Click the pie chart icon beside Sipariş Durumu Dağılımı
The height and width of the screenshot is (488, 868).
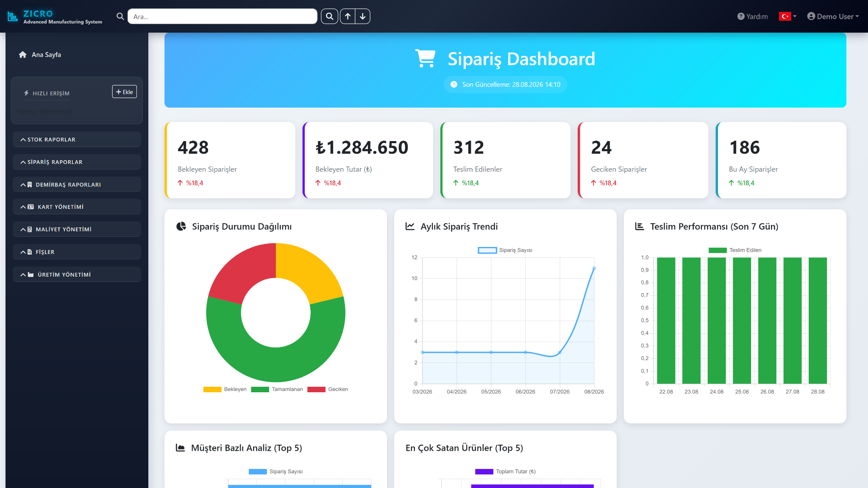pos(181,226)
